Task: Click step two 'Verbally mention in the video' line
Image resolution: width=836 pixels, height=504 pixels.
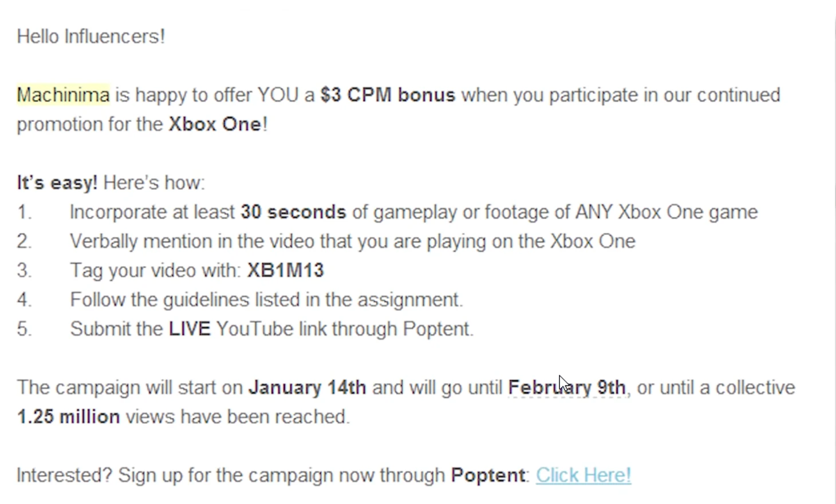Action: [x=352, y=241]
